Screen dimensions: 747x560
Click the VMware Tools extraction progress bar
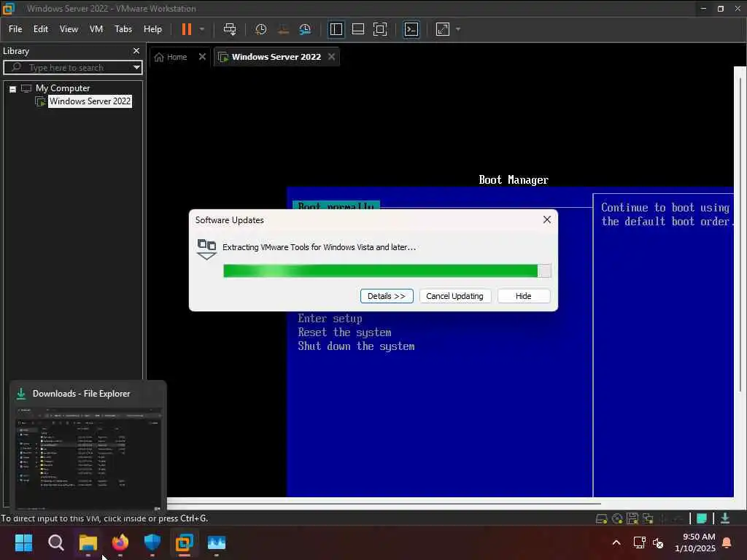[387, 271]
